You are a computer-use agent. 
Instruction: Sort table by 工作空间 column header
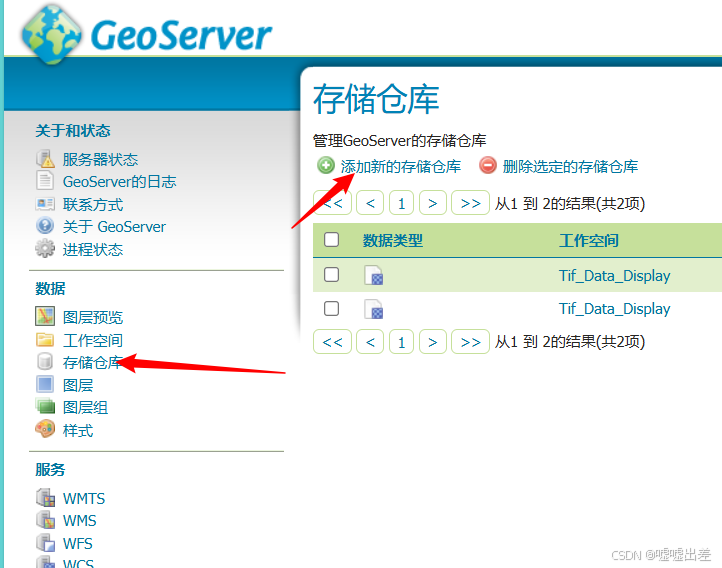point(588,240)
